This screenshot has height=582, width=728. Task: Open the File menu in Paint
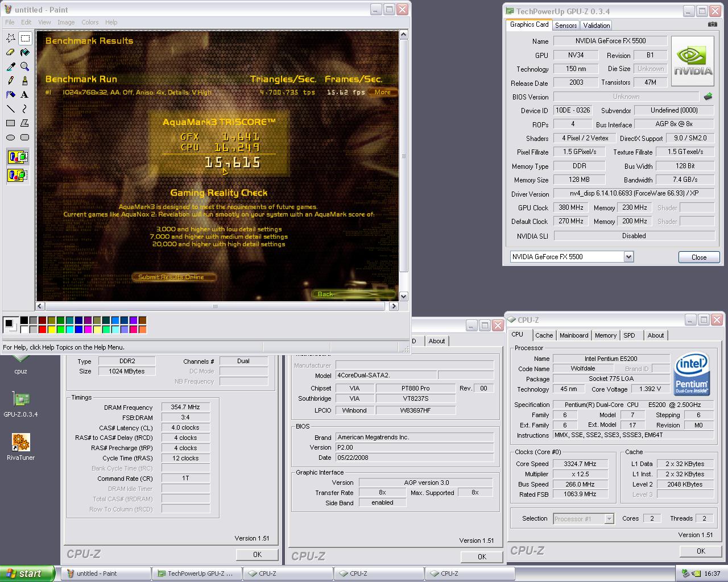click(10, 22)
